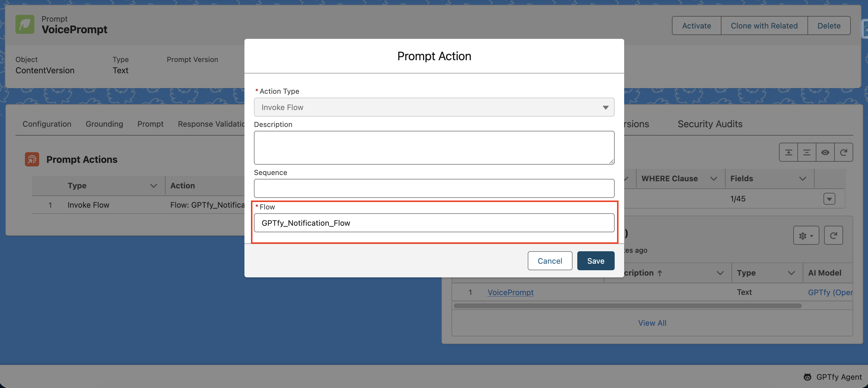868x388 pixels.
Task: Toggle the eye visibility icon
Action: click(825, 152)
